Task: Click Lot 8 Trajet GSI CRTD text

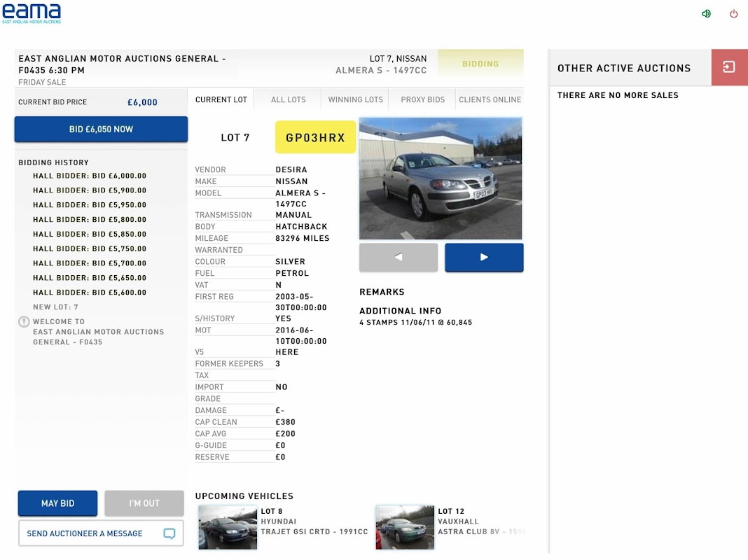Action: [x=314, y=531]
